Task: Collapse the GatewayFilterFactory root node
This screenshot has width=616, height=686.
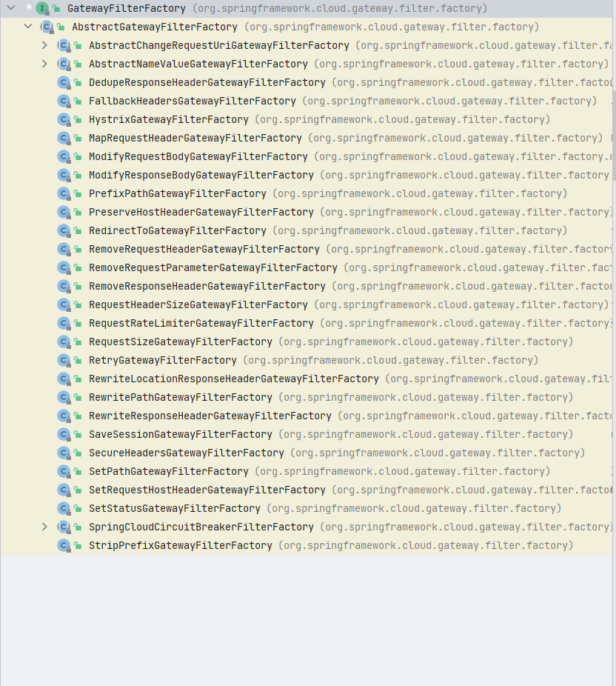Action: tap(11, 8)
